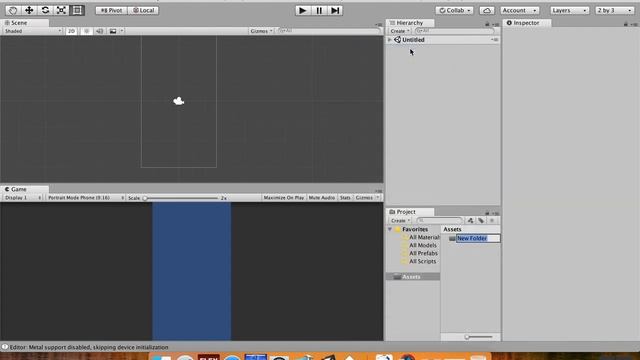Select All Prefabs favorite

coord(420,253)
